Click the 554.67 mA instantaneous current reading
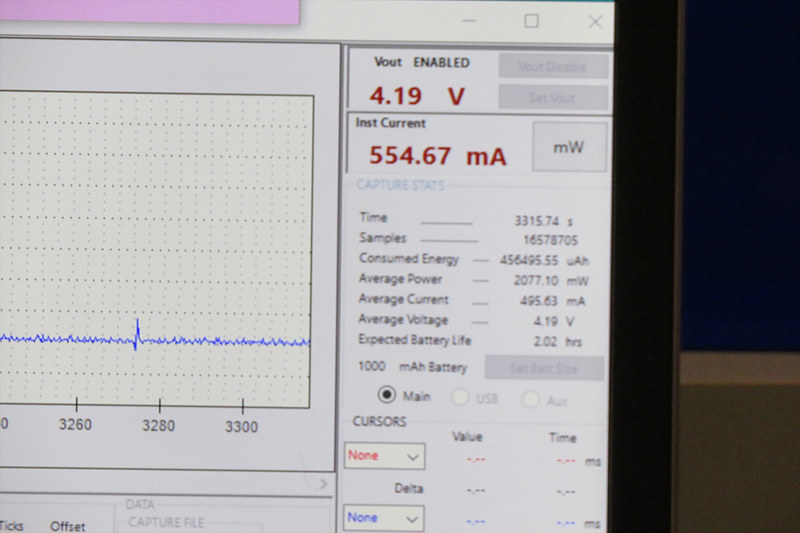Viewport: 800px width, 533px height. [437, 156]
